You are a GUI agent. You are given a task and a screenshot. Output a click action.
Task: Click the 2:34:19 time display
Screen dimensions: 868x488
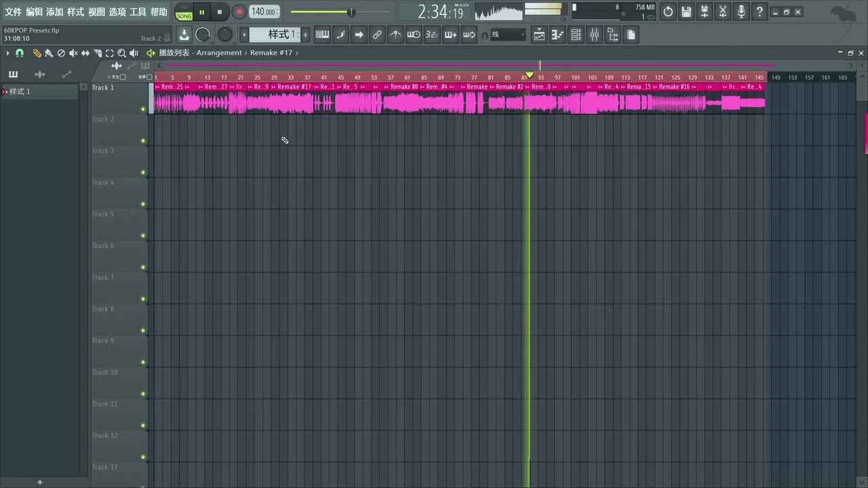click(x=440, y=12)
